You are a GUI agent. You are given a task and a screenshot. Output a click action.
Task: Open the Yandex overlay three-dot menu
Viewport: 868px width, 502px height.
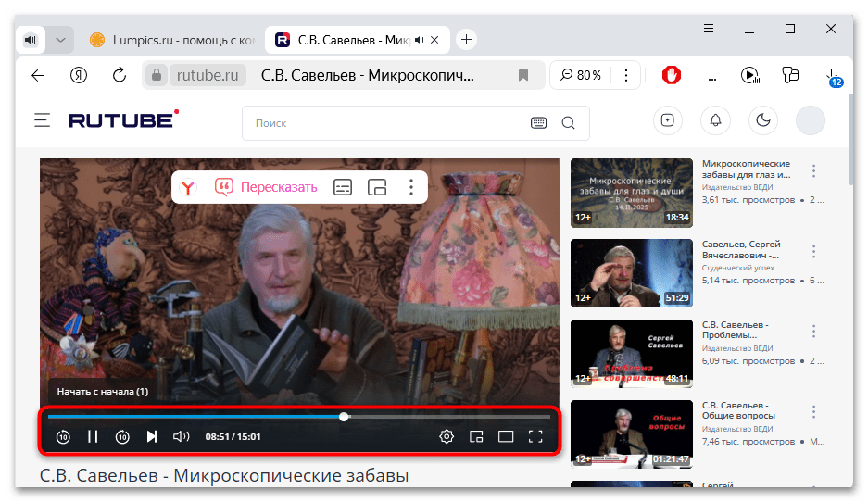pos(410,188)
